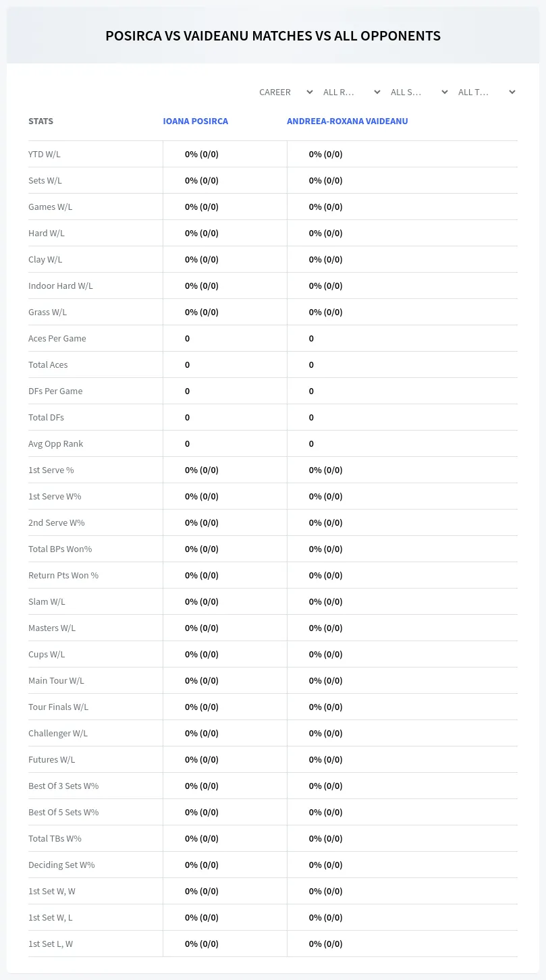Click the chevron arrow beside ALL R…
Screen dimensions: 546x980
click(x=377, y=92)
